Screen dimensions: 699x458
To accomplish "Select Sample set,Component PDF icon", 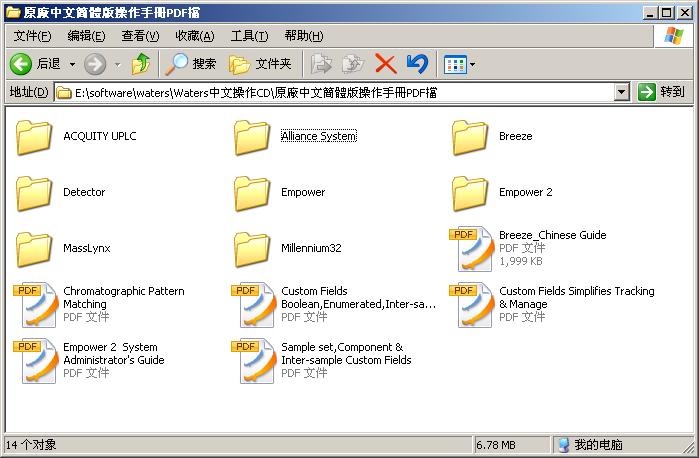I will 254,361.
